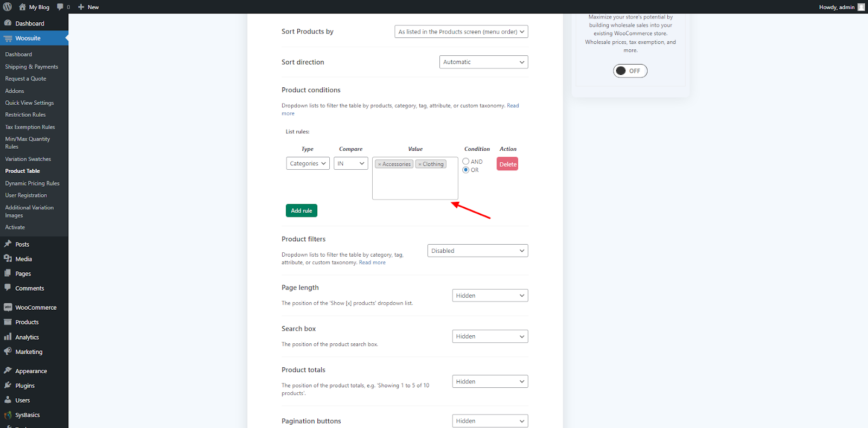Open the comments bubble icon in admin bar
The image size is (868, 428).
point(60,7)
